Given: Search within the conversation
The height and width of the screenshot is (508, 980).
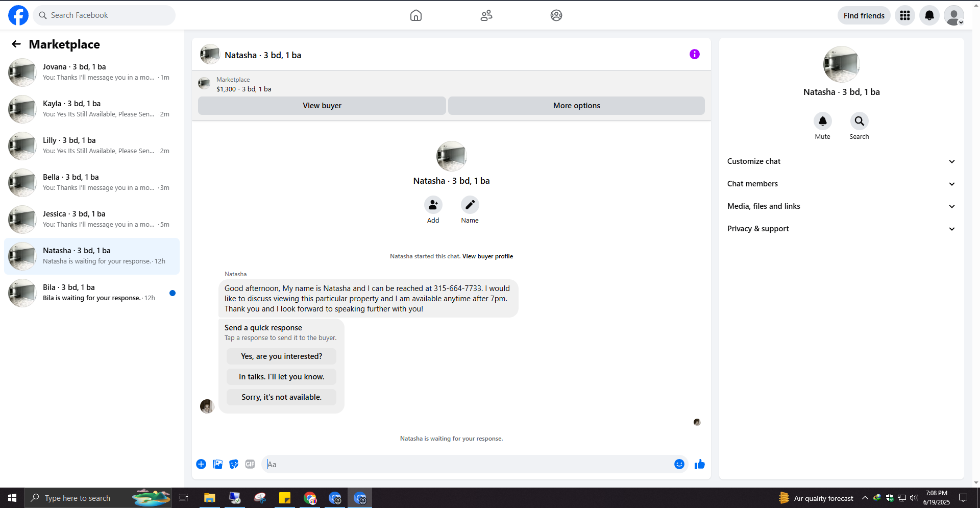Looking at the screenshot, I should 860,121.
